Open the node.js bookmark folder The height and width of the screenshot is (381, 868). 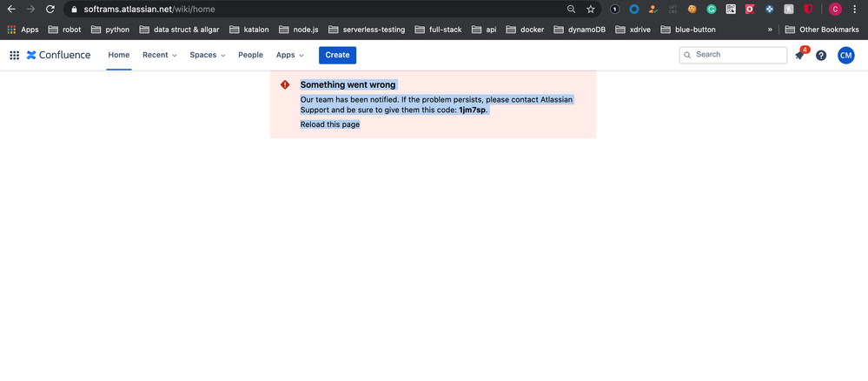(299, 30)
